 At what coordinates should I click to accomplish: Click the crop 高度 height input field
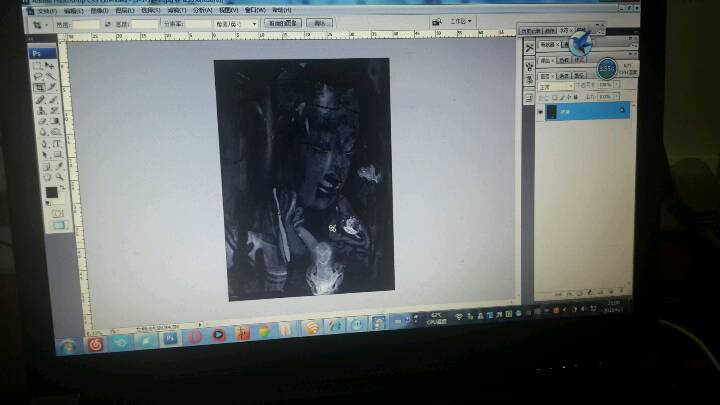coord(145,24)
